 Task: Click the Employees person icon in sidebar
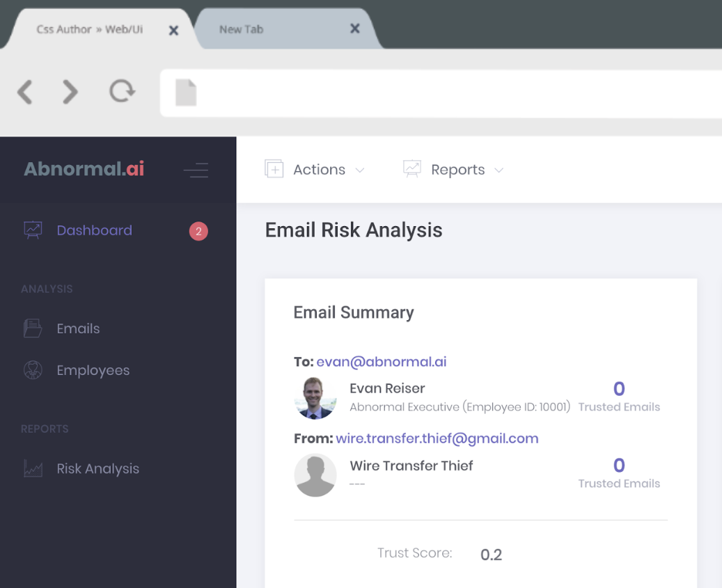point(33,370)
